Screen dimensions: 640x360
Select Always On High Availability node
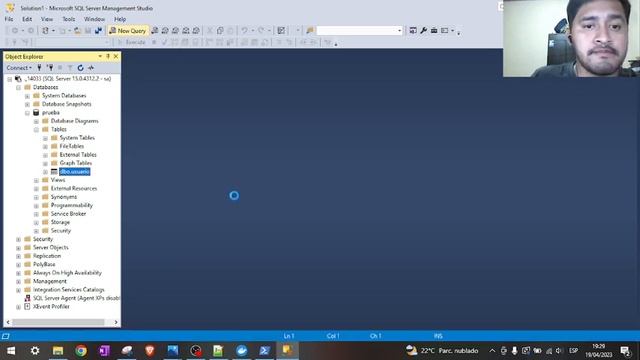(x=67, y=273)
